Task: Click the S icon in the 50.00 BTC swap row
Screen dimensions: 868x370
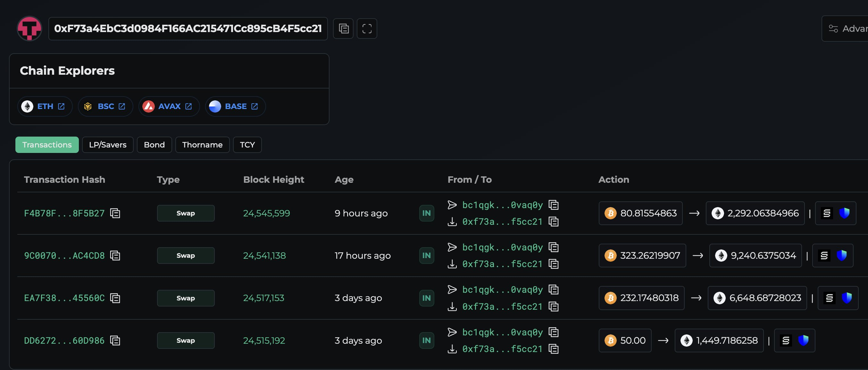Action: point(786,341)
